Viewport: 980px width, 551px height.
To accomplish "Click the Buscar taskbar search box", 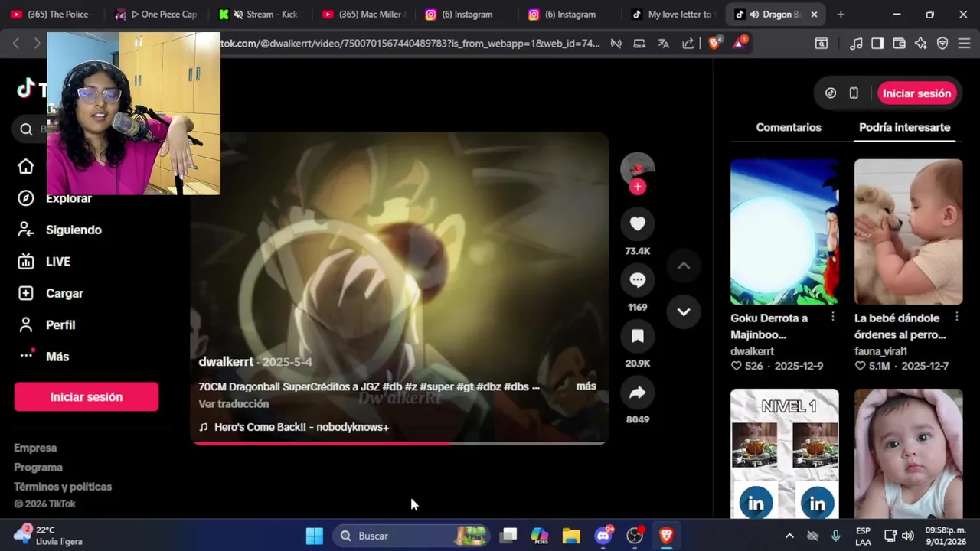I will click(413, 536).
